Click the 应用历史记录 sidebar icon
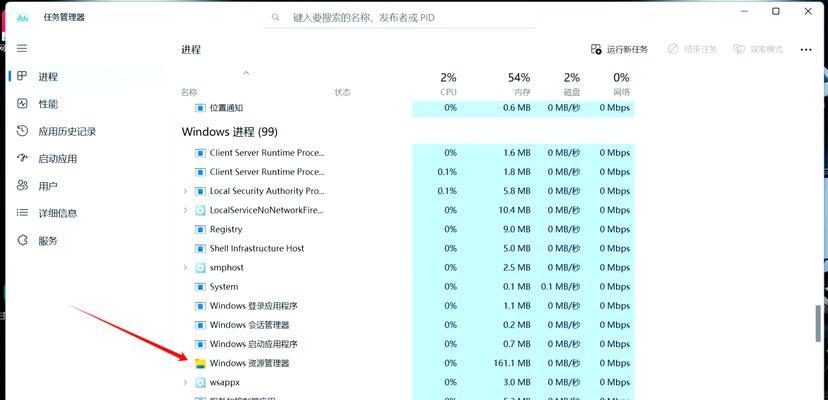 click(x=22, y=131)
